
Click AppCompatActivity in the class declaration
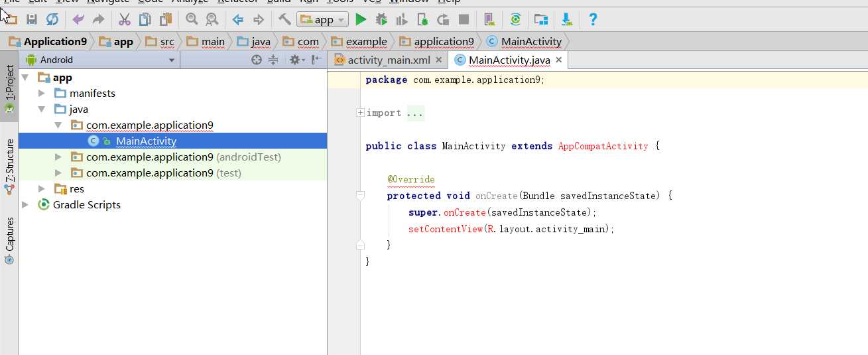(603, 146)
